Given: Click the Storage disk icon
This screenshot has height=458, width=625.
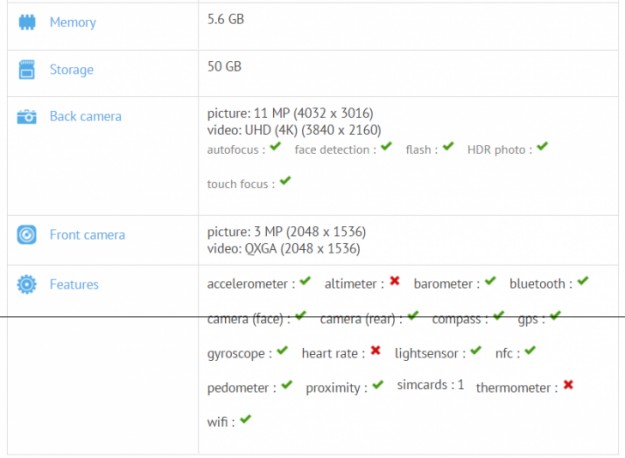Looking at the screenshot, I should pyautogui.click(x=27, y=70).
